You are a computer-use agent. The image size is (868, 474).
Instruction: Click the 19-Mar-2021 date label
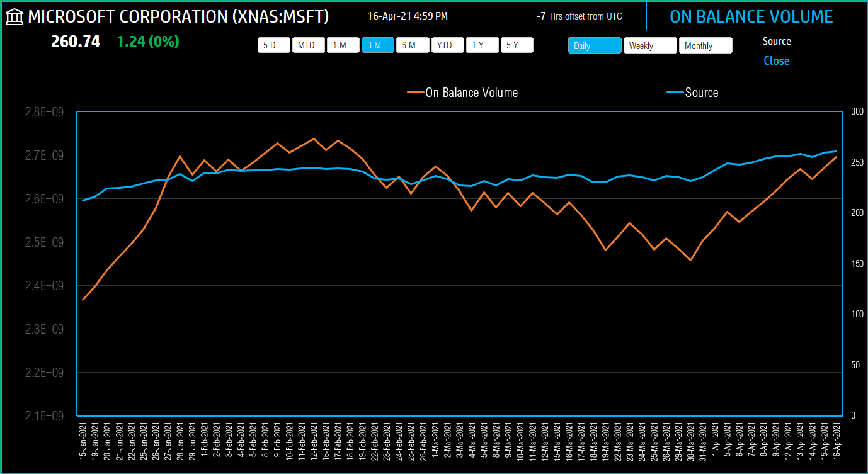pos(605,442)
